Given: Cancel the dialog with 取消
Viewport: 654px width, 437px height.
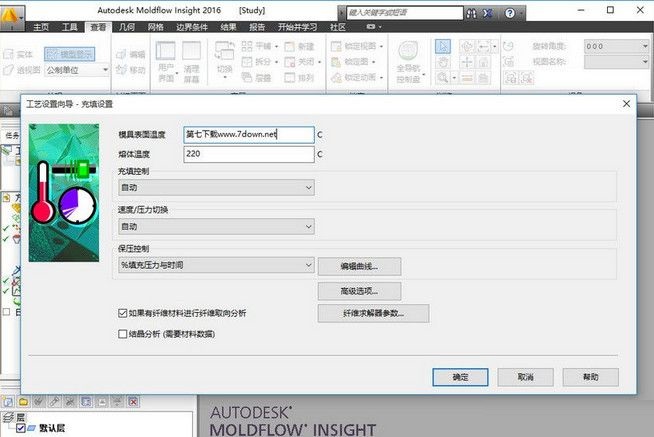Looking at the screenshot, I should (525, 377).
